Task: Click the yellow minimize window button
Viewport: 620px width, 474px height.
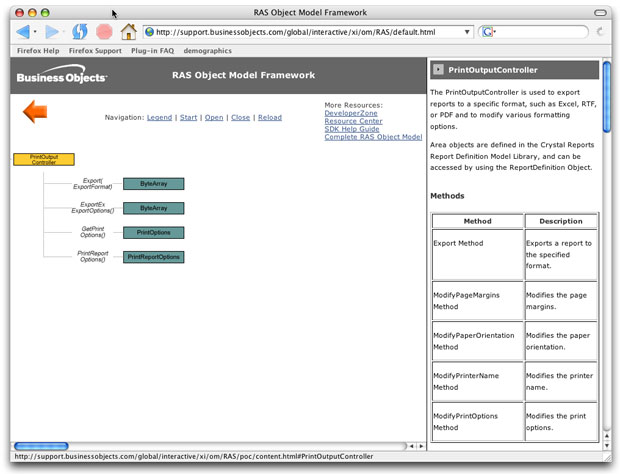Action: (32, 13)
